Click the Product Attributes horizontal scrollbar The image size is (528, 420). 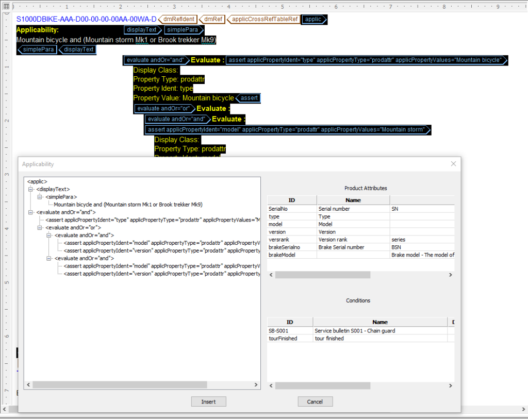[322, 275]
